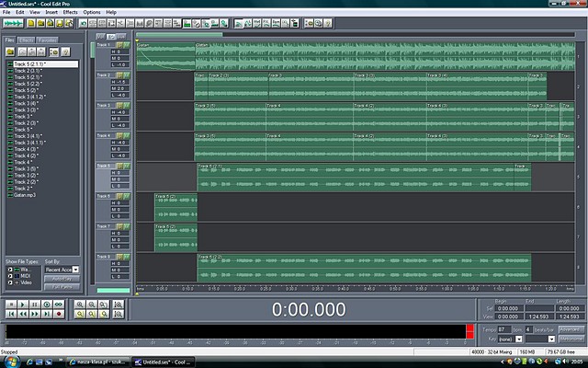The width and height of the screenshot is (588, 368).
Task: Open the Options menu
Action: point(92,12)
